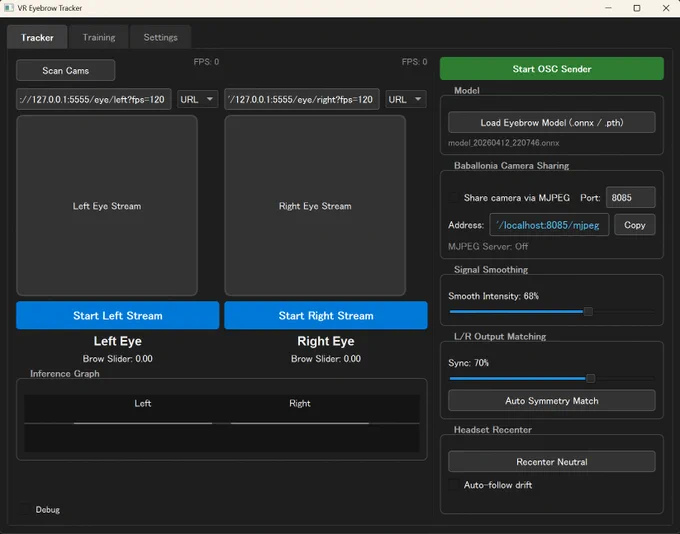Click the VR Eyebrow Tracker app icon

coord(8,8)
